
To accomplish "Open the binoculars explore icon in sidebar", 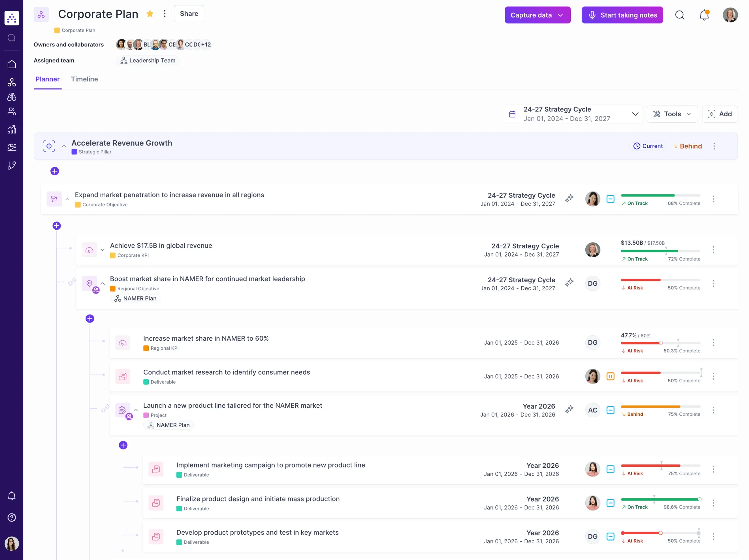I will [x=12, y=97].
